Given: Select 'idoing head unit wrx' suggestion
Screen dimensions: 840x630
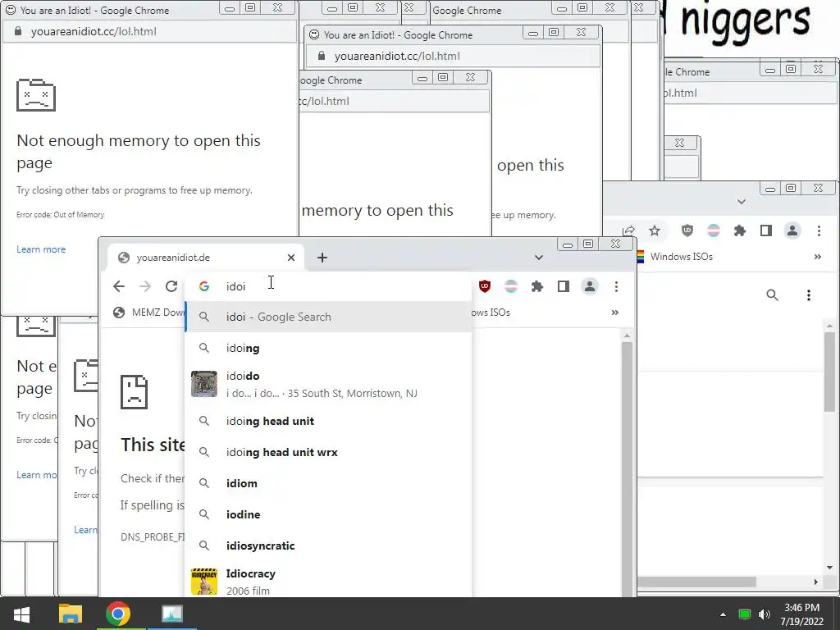Looking at the screenshot, I should 328,452.
